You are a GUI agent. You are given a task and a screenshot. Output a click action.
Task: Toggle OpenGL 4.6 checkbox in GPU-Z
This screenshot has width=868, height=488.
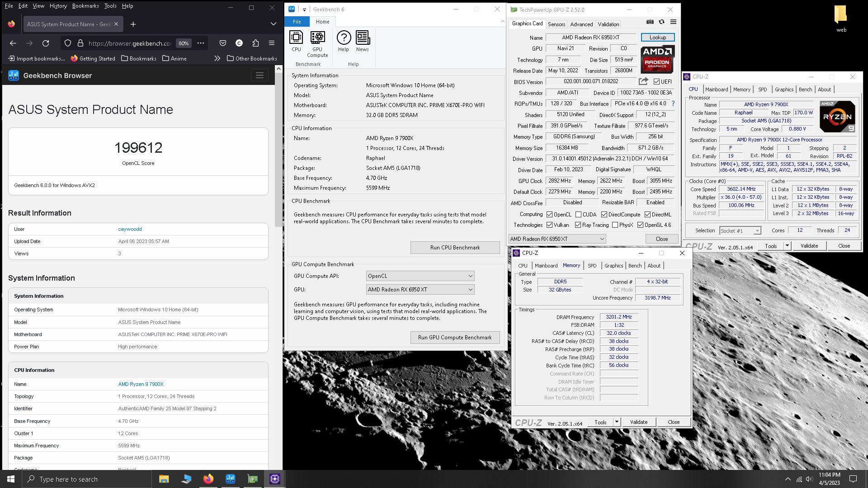[640, 225]
